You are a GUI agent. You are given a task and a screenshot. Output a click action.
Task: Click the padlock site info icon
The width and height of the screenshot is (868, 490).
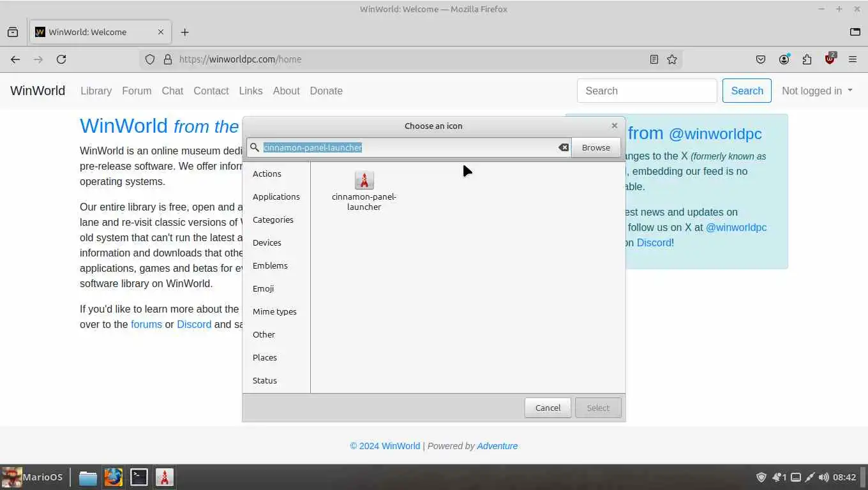tap(168, 59)
